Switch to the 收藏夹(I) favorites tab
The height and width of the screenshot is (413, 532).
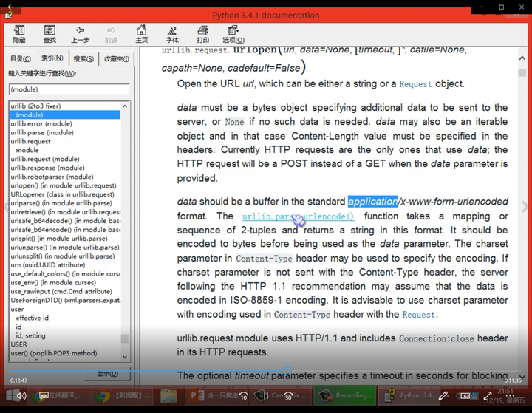(117, 58)
